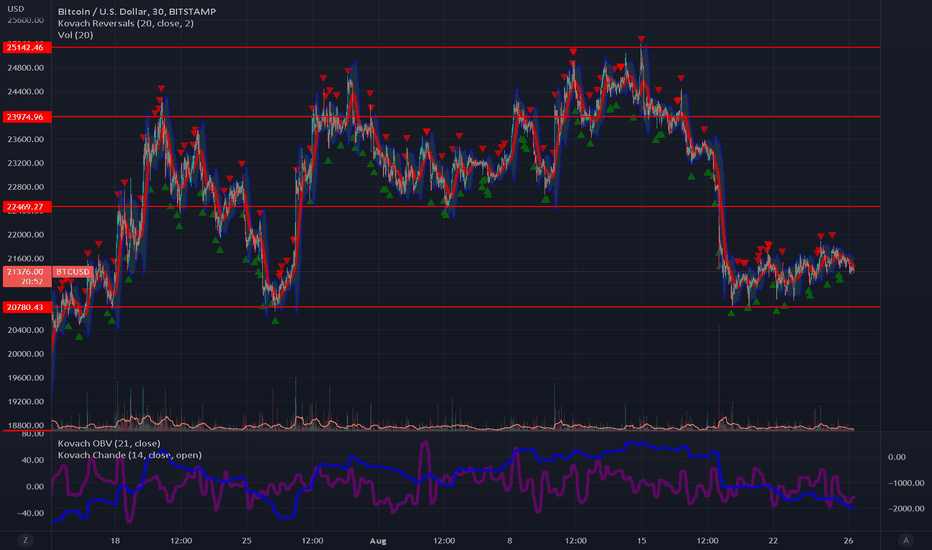Click the BTCUSD symbol tag
Viewport: 932px width, 550px height.
pyautogui.click(x=73, y=272)
